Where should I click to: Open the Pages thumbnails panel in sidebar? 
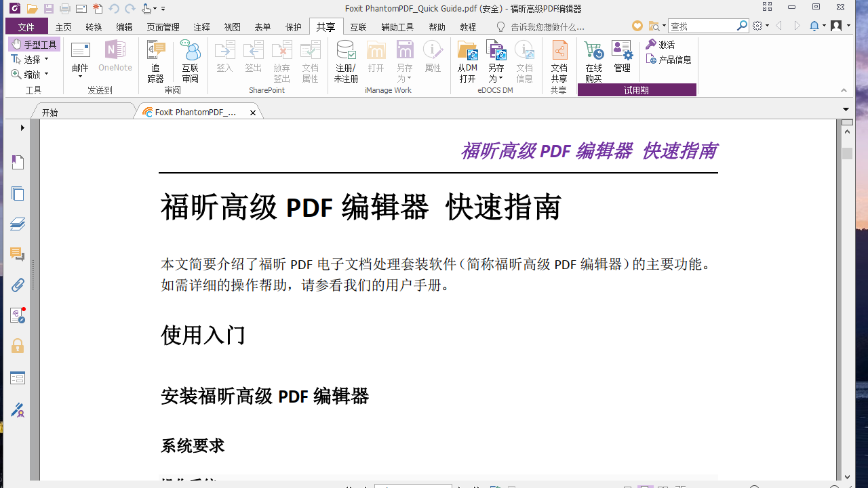pos(18,194)
